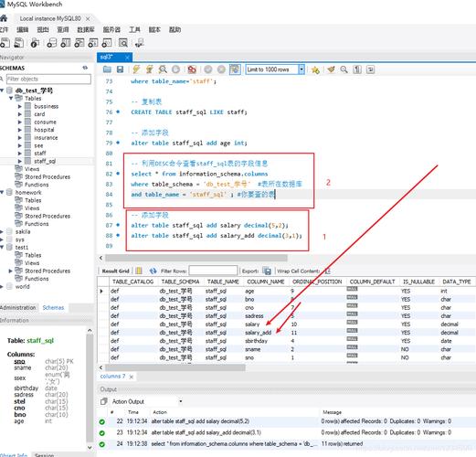Click the export recordset disk icon
Screen dimensions: 476x457
coord(267,271)
